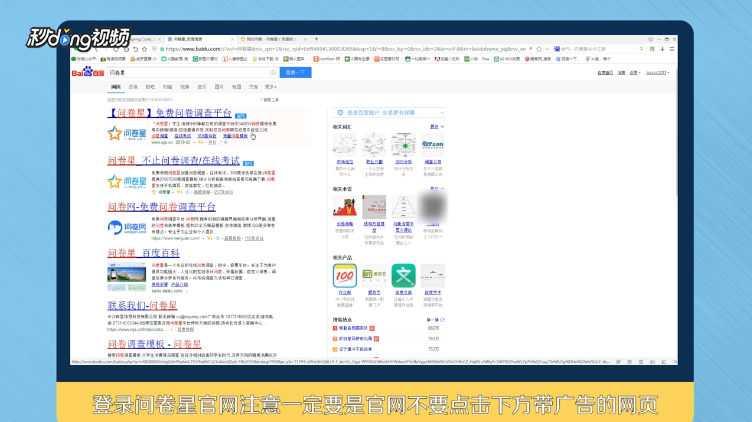Open result 问卷网-免费问卷调查平台
The image size is (752, 422).
(x=162, y=207)
